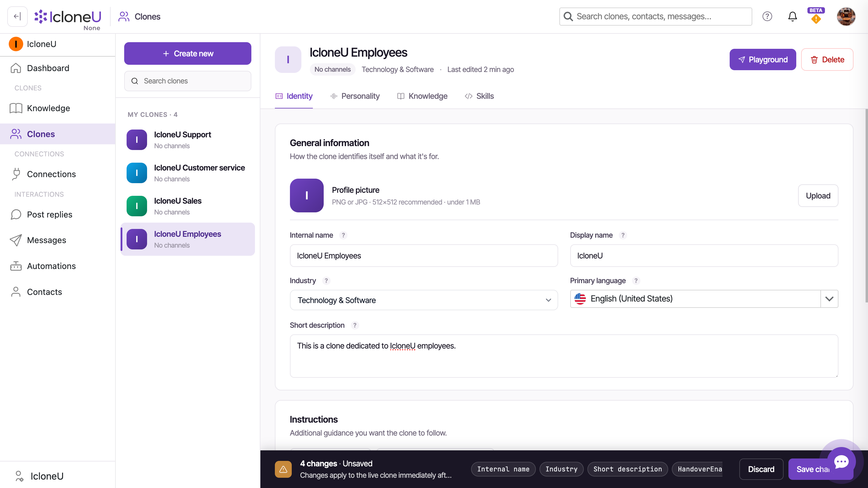Image resolution: width=868 pixels, height=488 pixels.
Task: Click the Post replies speech bubble icon
Action: pyautogui.click(x=16, y=214)
